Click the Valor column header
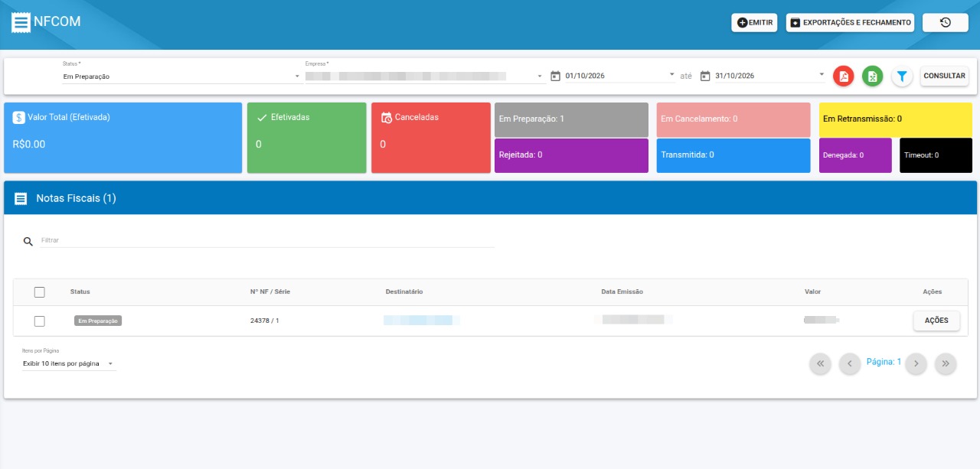980x469 pixels. coord(812,291)
